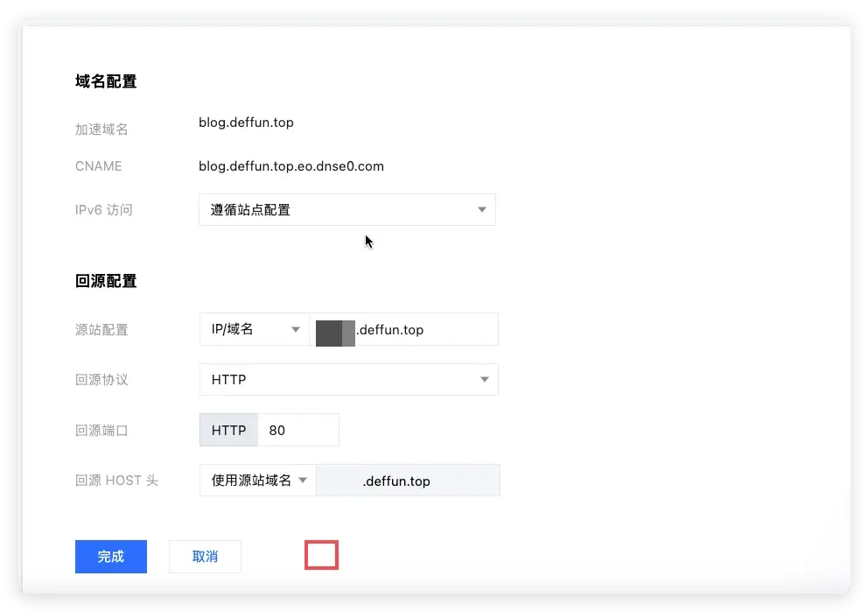Click the HTTP prefix beside the port field

pos(229,431)
